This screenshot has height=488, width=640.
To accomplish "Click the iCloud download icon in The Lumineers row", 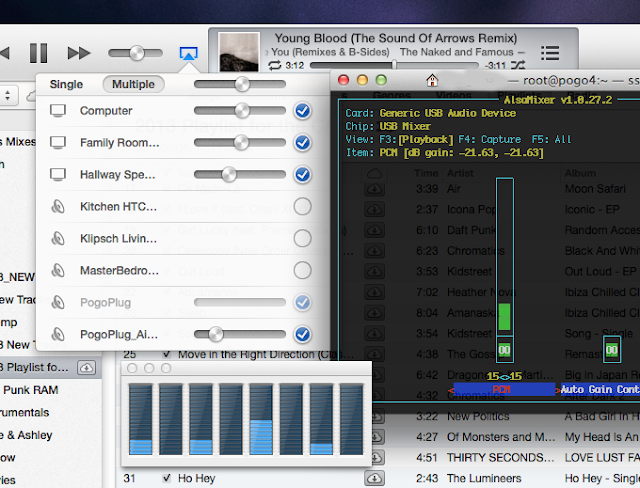I will 374,478.
